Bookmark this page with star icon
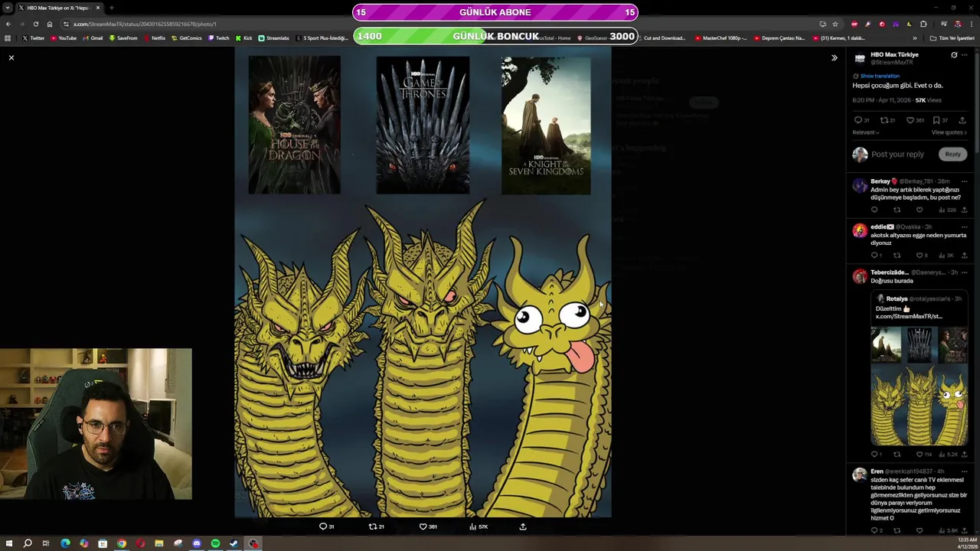The height and width of the screenshot is (551, 980). click(x=835, y=24)
